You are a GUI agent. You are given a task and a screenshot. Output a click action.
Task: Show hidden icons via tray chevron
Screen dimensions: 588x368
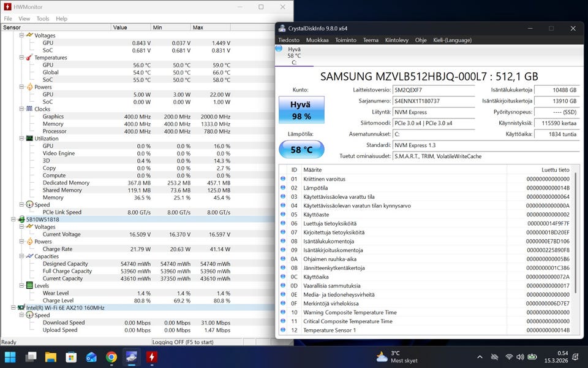[x=480, y=357]
